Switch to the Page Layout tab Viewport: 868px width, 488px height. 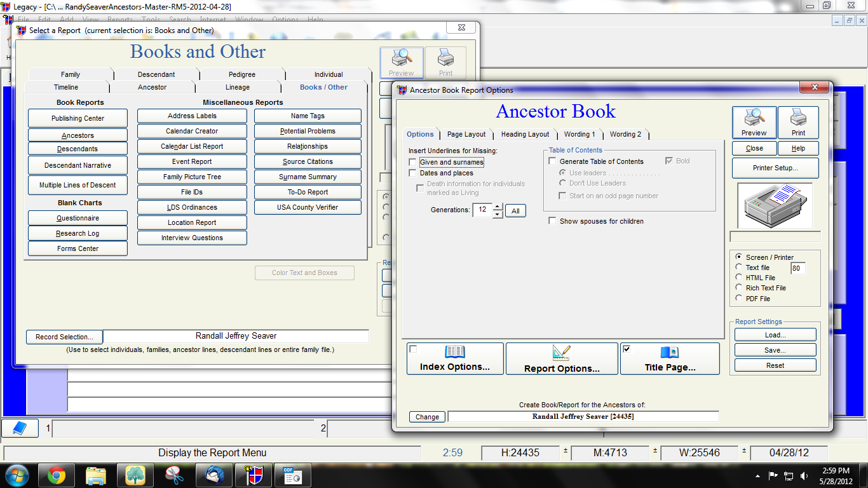click(466, 135)
